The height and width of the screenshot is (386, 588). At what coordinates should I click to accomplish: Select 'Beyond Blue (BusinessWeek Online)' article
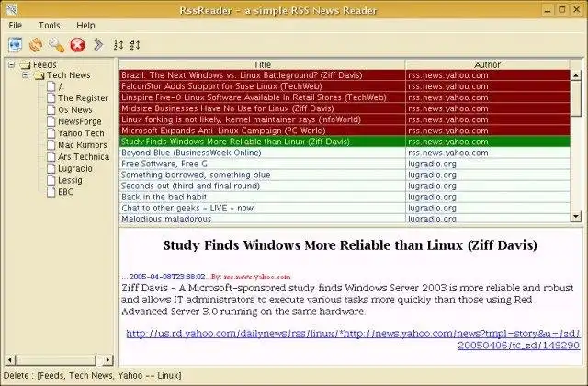pos(345,153)
